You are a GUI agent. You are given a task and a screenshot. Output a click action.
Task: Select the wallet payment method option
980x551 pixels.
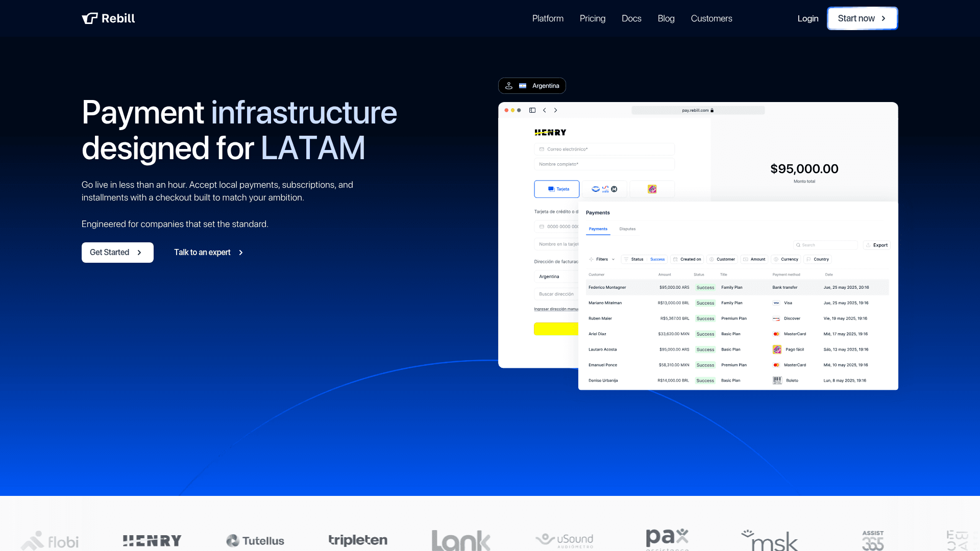tap(604, 189)
